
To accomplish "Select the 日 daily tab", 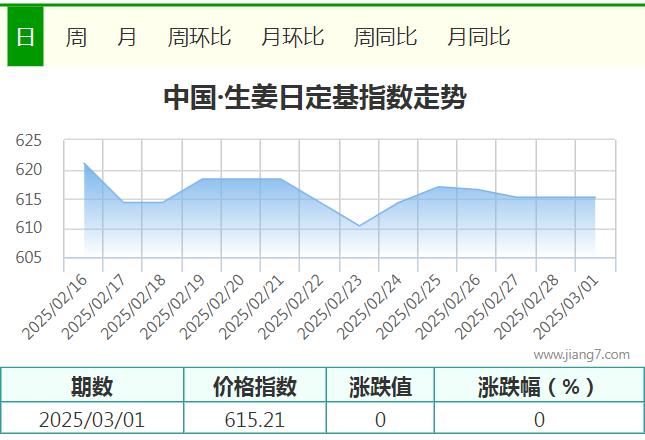I will (x=25, y=37).
